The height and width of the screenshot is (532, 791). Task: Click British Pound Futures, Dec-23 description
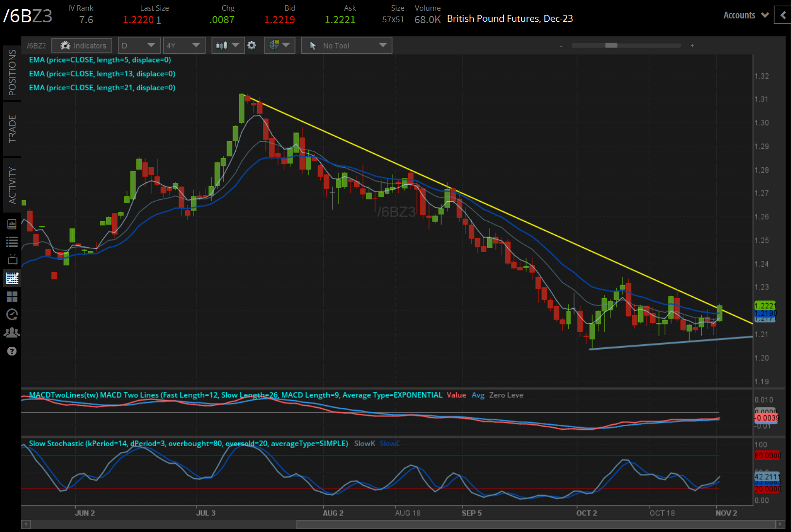510,18
